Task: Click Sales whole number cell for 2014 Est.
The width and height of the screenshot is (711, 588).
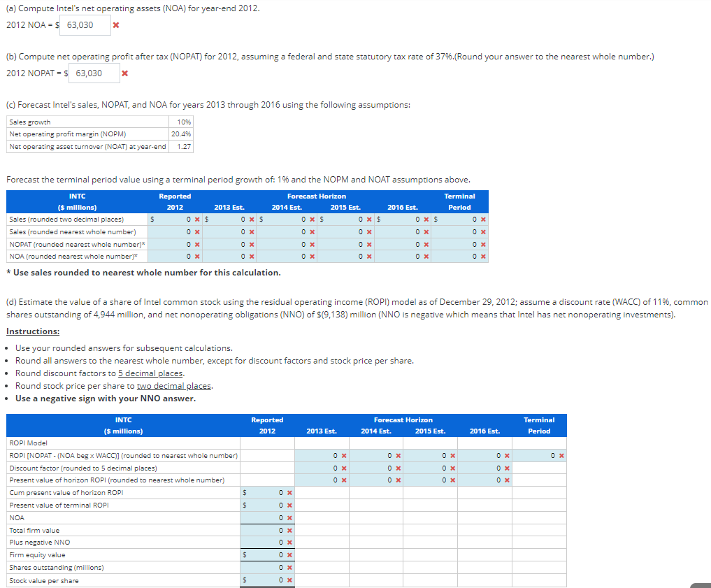Action: (287, 231)
